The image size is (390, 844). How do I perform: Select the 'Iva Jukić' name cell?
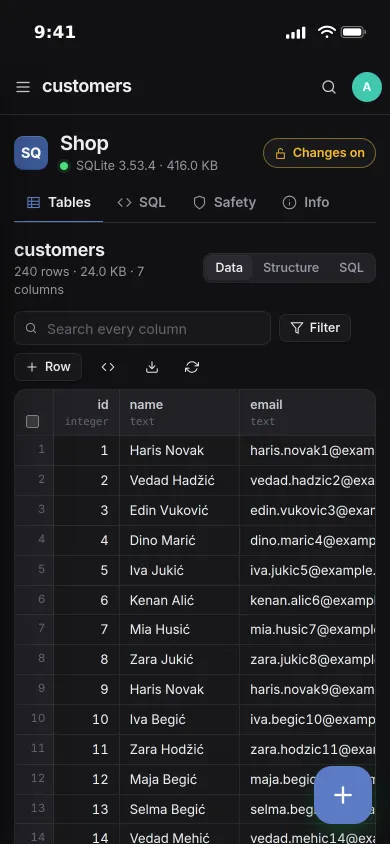coord(179,570)
